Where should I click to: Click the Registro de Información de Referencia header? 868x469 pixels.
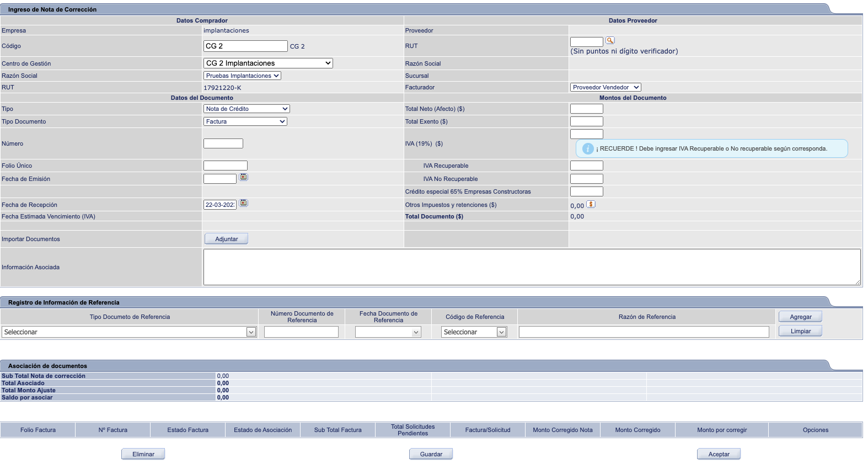tap(64, 302)
